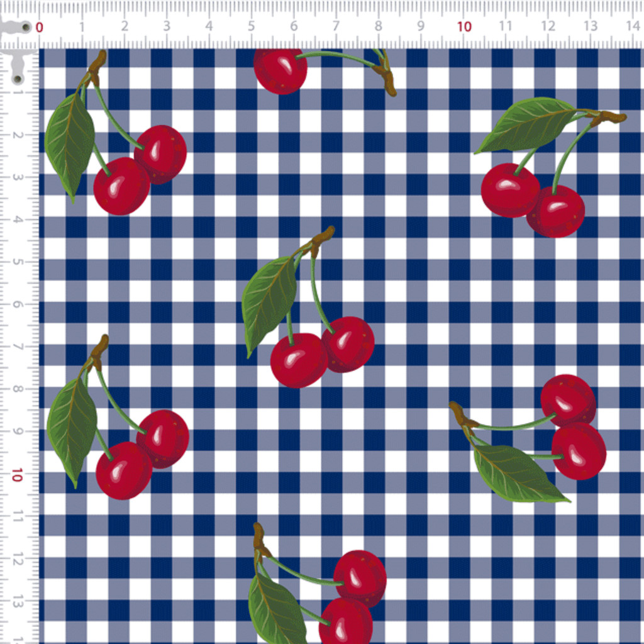Select the half-visible cherry at top edge
The height and width of the screenshot is (644, 644).
325,72
